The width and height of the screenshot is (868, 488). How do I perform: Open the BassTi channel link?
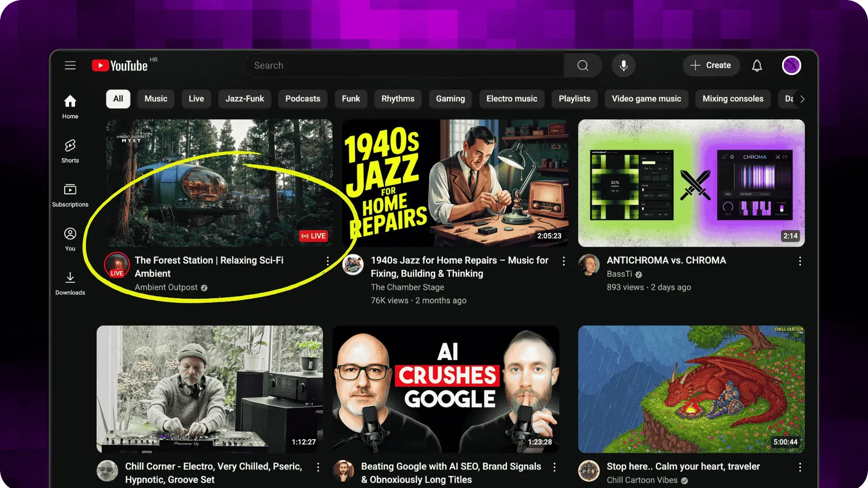click(619, 274)
